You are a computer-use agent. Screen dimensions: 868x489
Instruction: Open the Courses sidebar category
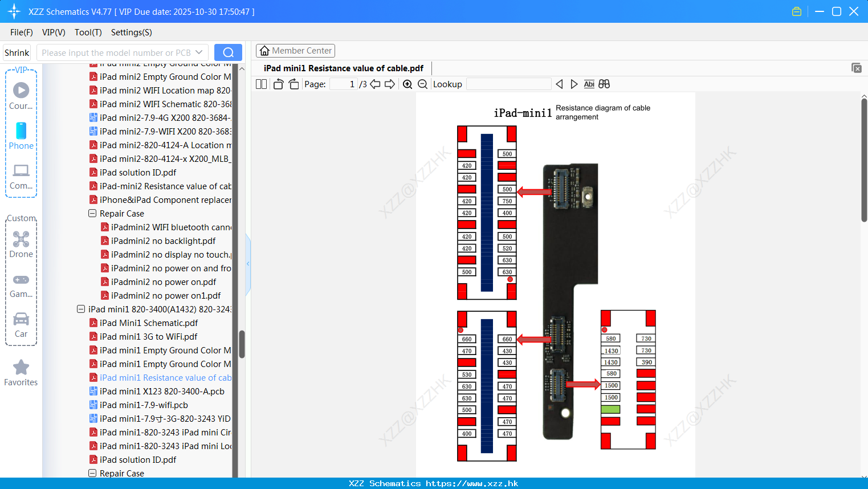(x=21, y=96)
